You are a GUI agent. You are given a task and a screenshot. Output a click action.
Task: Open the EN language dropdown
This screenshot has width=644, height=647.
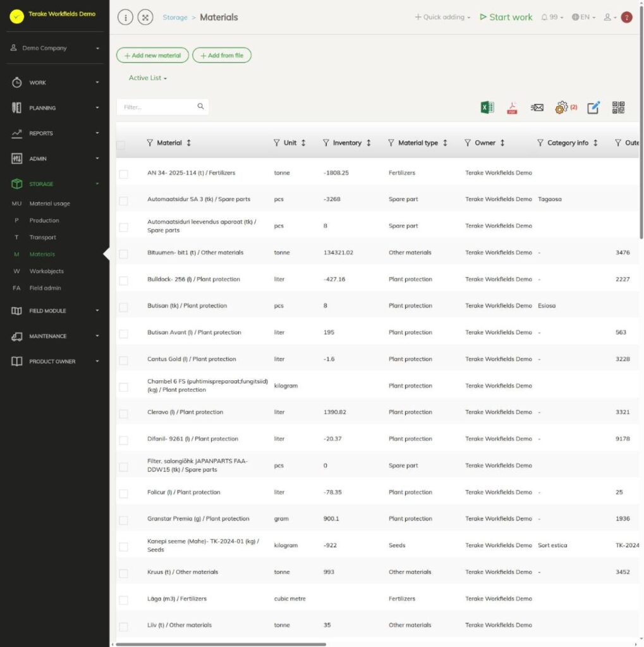pos(583,17)
